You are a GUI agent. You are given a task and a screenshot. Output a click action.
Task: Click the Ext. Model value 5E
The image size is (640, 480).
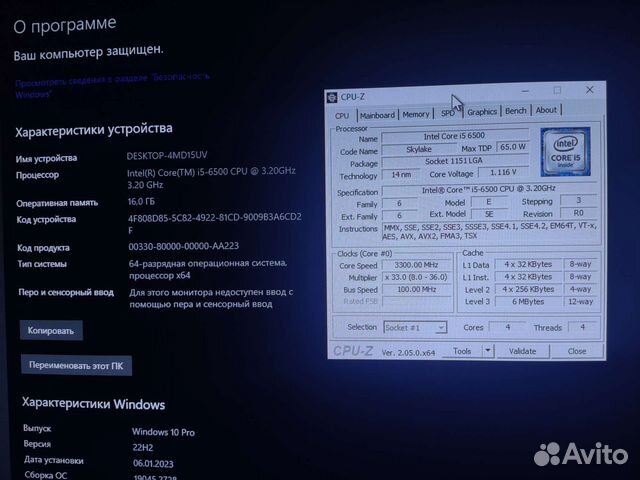point(489,214)
